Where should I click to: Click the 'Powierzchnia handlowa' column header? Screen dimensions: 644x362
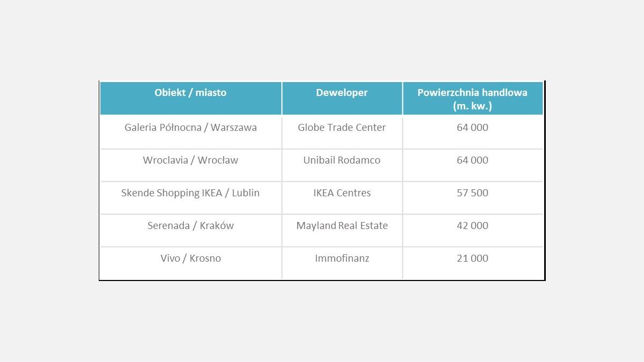tap(472, 92)
